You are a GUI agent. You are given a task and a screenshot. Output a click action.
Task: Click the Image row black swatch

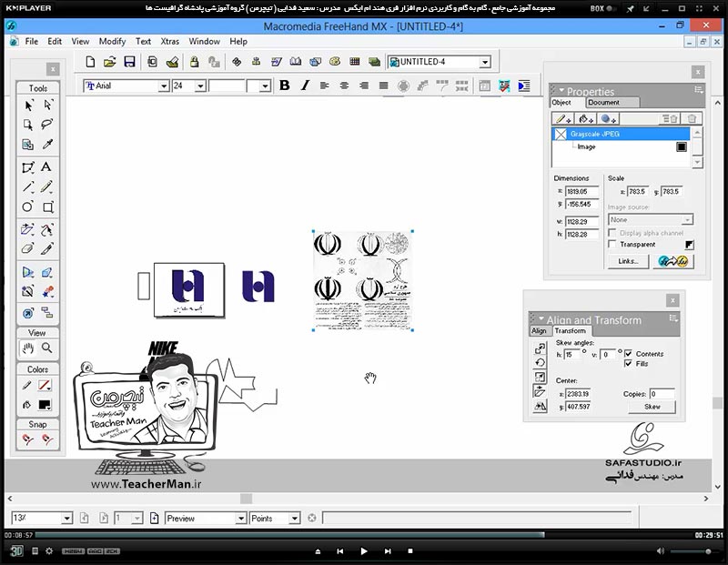click(x=681, y=146)
